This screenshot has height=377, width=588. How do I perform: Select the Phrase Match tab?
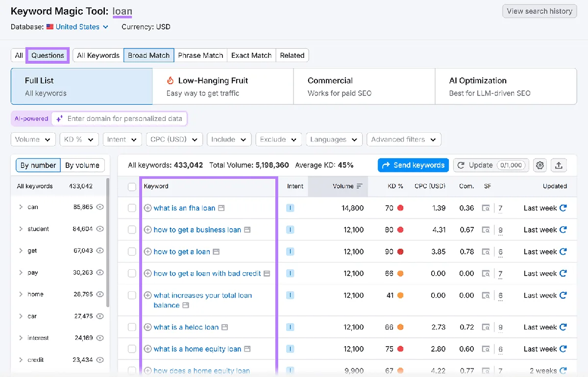(200, 55)
